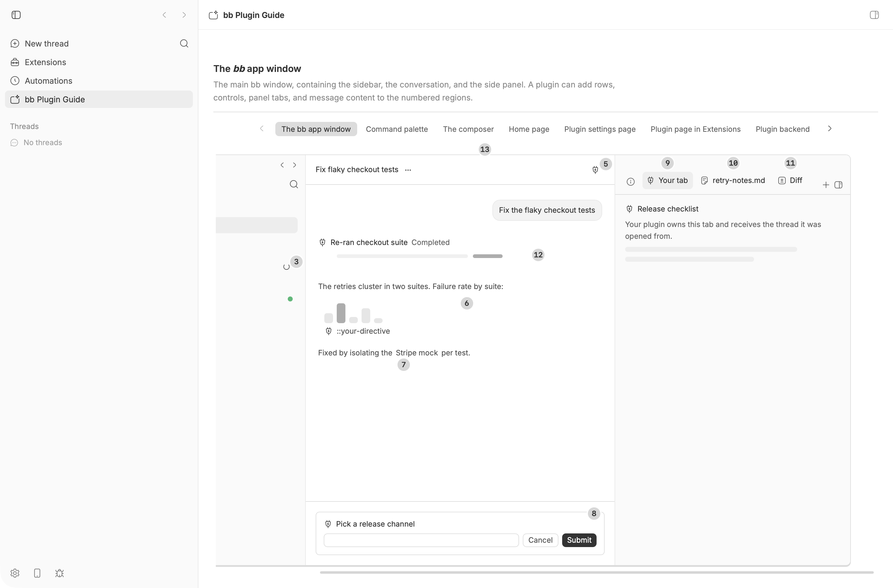The width and height of the screenshot is (893, 588).
Task: Click the info icon in the side panel
Action: [x=630, y=182]
